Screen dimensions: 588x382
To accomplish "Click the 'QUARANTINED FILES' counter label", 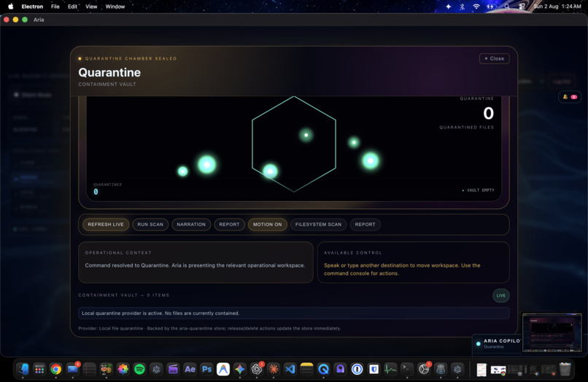I will click(466, 128).
